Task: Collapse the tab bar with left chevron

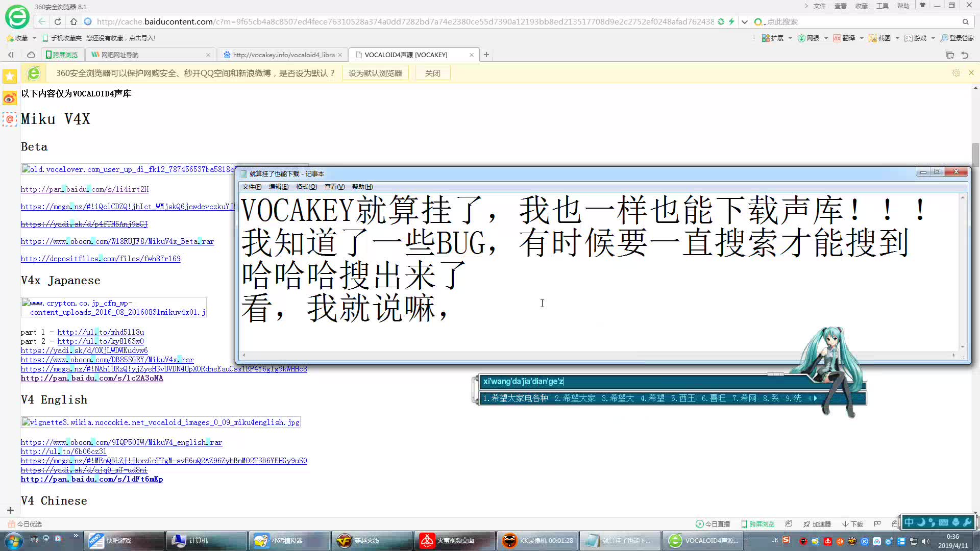Action: pyautogui.click(x=11, y=55)
